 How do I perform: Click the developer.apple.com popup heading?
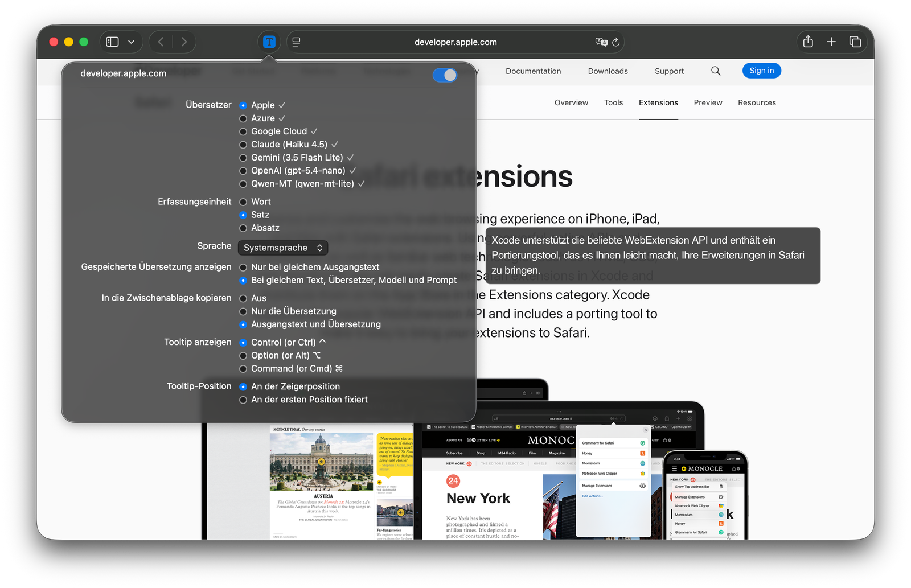[124, 73]
